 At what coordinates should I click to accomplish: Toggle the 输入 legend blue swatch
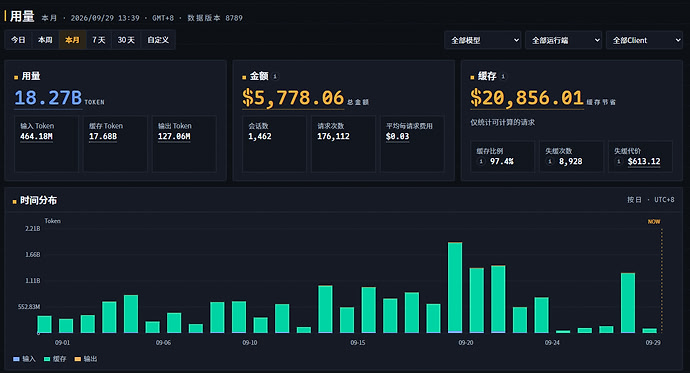click(x=16, y=359)
